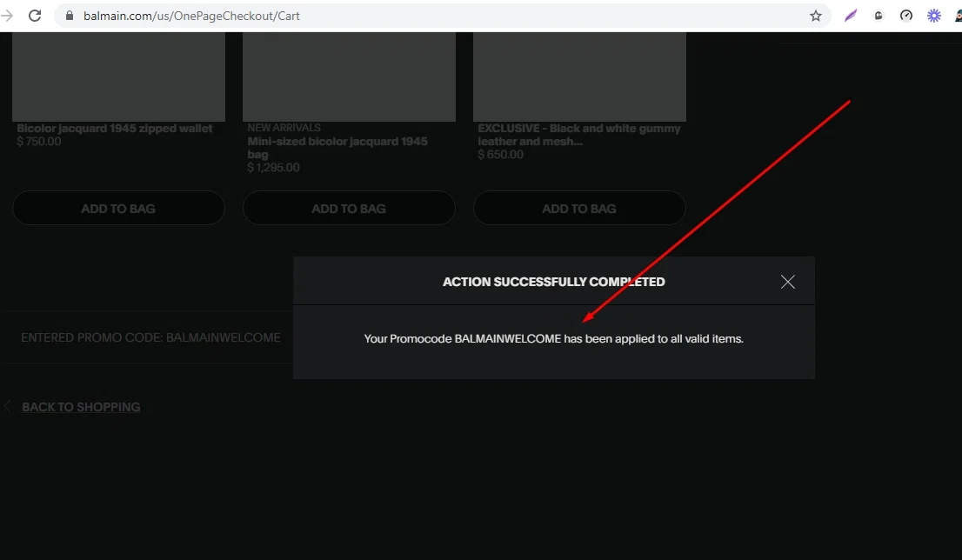View the gummy leather and mesh product image
The height and width of the screenshot is (560, 962).
pyautogui.click(x=580, y=77)
